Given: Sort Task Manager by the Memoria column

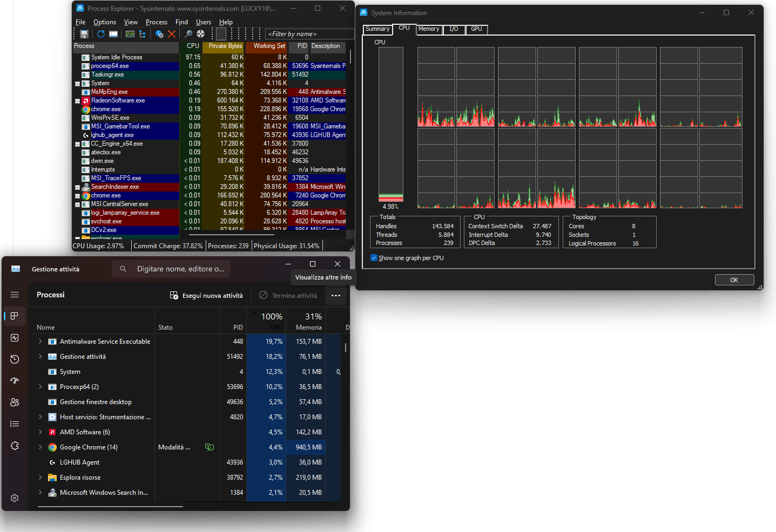Looking at the screenshot, I should coord(306,320).
